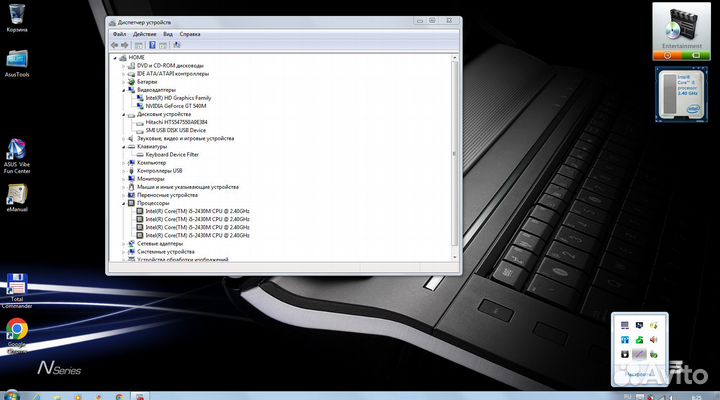
Task: Click the gray-green icon in tray popup
Action: (x=653, y=354)
